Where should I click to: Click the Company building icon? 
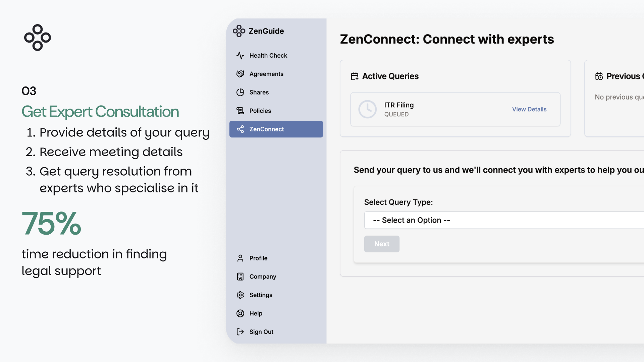240,277
